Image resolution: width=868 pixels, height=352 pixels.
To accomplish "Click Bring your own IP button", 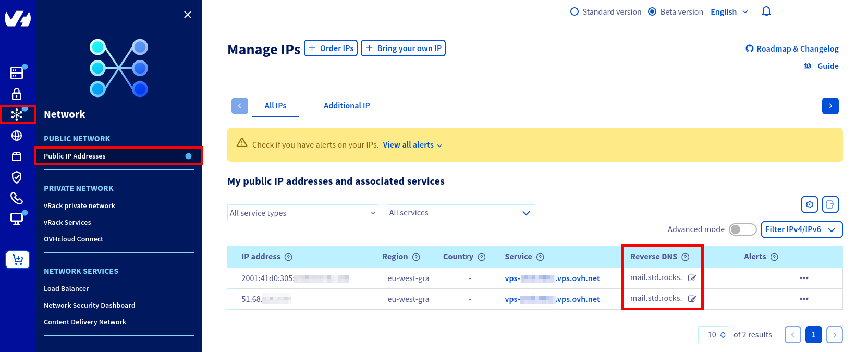I will [x=403, y=48].
